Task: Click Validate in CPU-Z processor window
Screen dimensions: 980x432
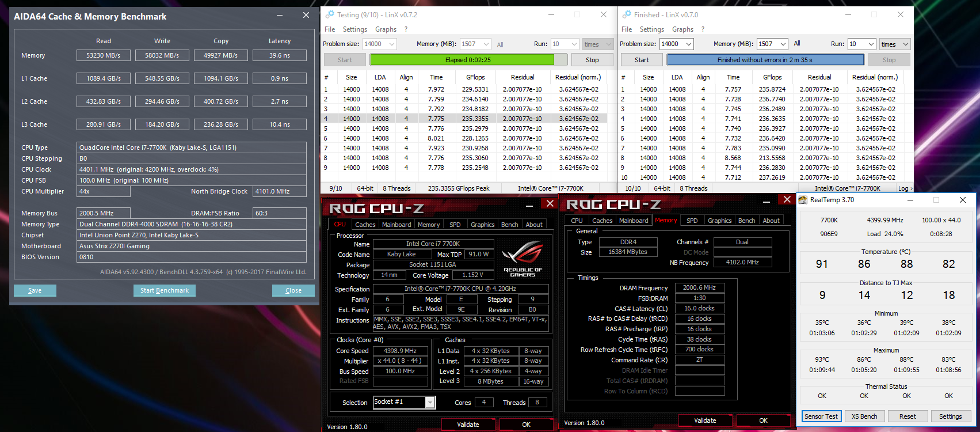Action: 468,425
